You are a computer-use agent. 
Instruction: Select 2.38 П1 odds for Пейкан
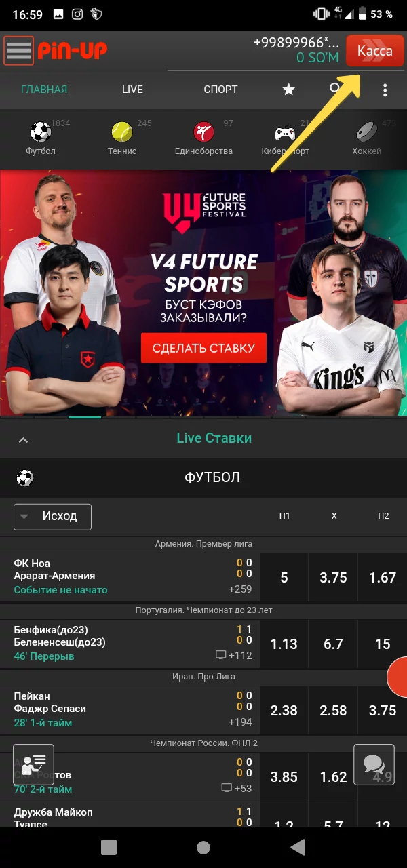tap(284, 711)
